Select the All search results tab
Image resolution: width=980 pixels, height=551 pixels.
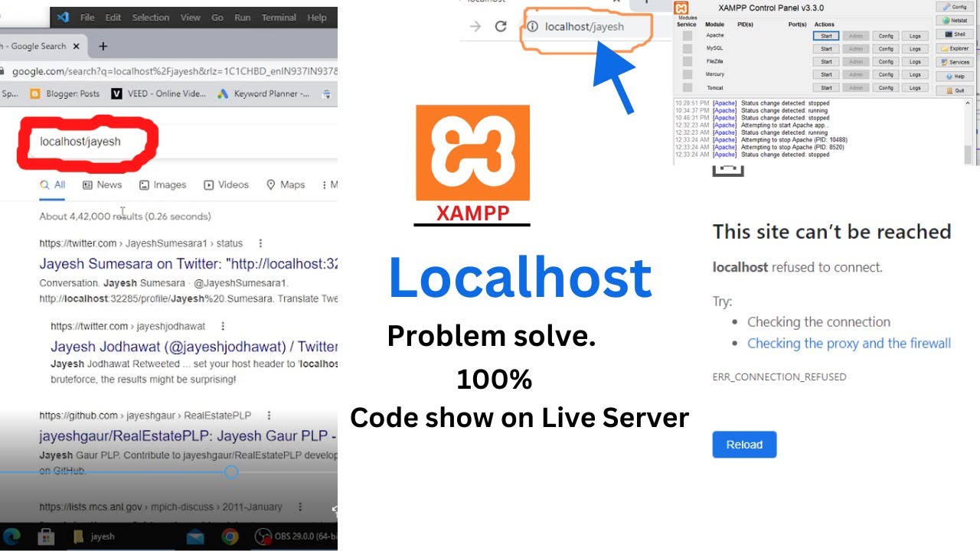53,184
